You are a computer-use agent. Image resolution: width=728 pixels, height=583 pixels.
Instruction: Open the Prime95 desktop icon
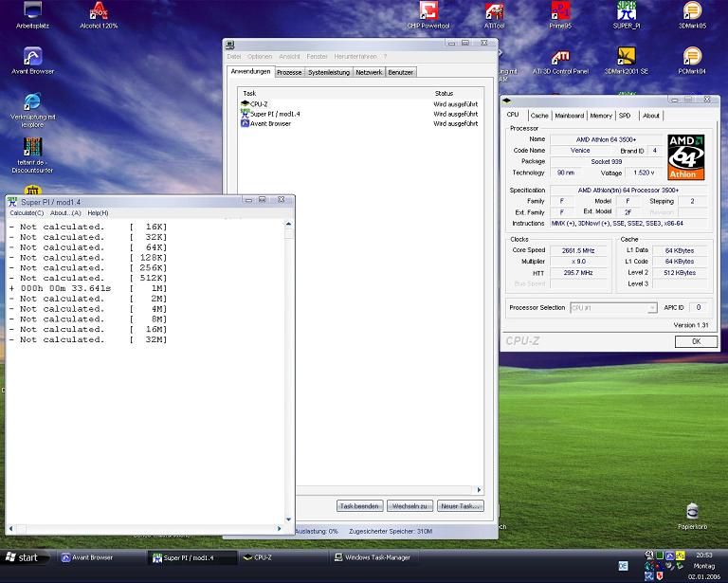[x=560, y=15]
